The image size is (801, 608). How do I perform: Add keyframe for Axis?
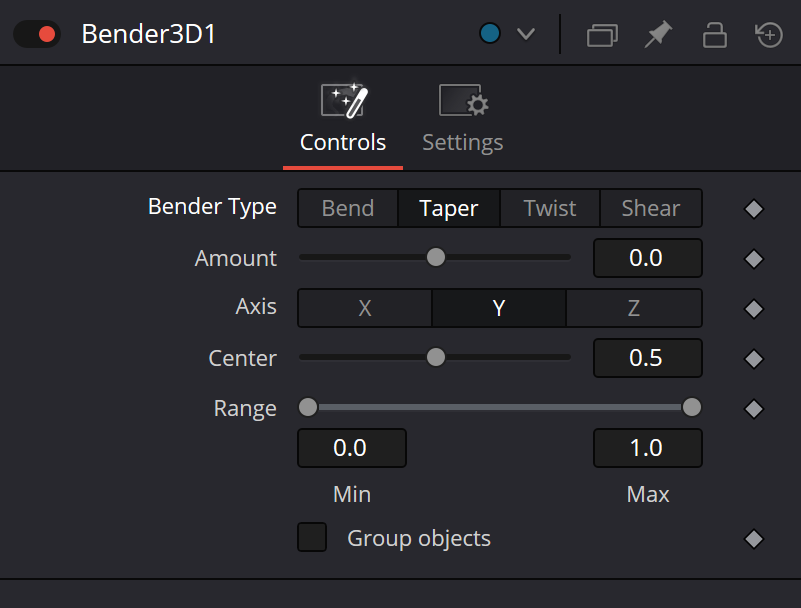tap(754, 309)
